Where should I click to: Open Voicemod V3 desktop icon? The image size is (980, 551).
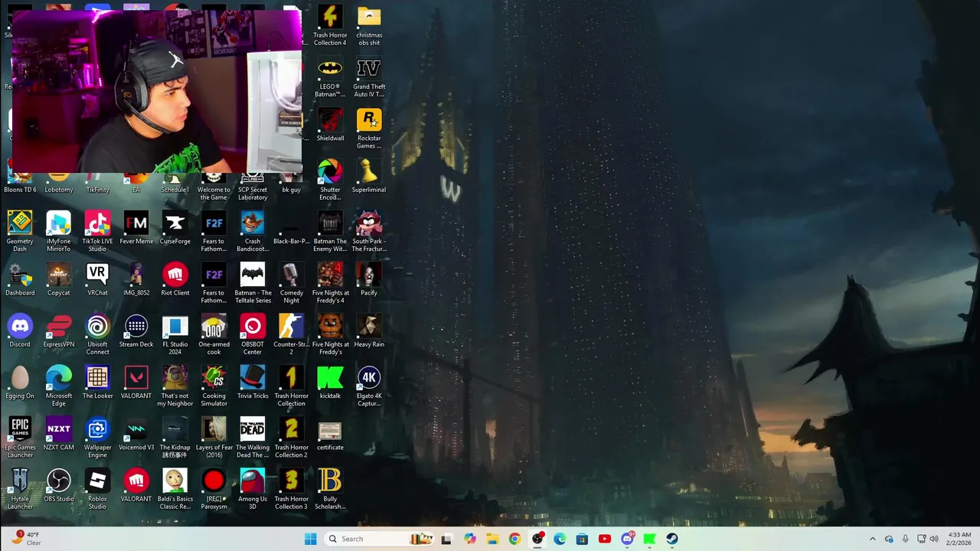(136, 434)
